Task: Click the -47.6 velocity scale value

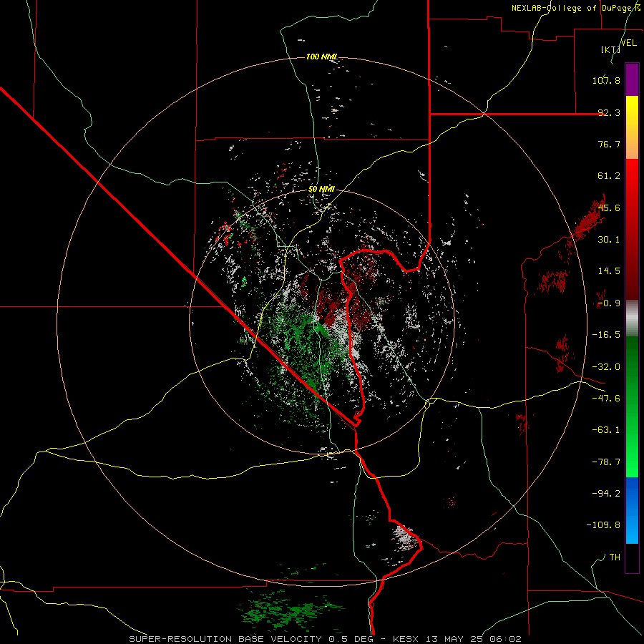Action: click(x=606, y=399)
